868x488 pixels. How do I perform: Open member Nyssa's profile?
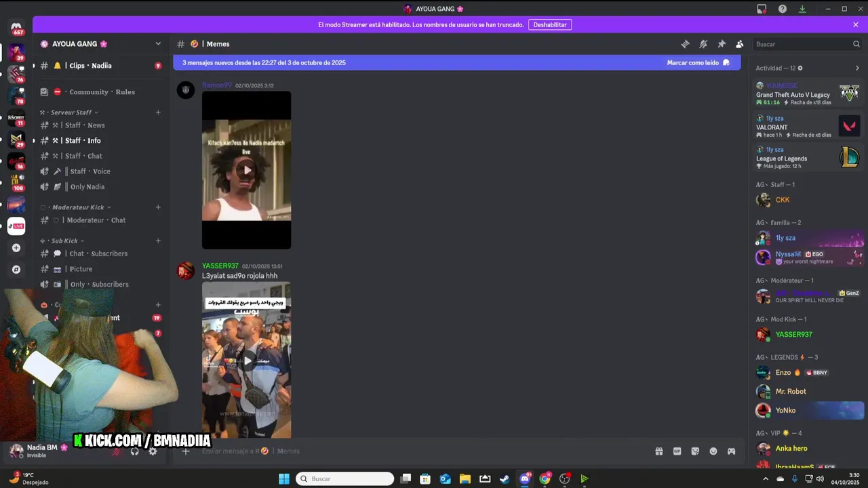click(809, 257)
